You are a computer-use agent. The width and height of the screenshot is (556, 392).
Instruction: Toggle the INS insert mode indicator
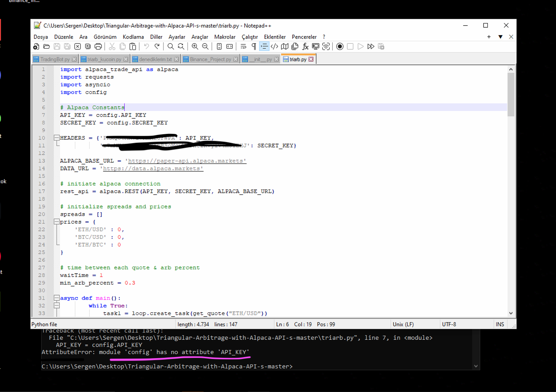pos(500,324)
